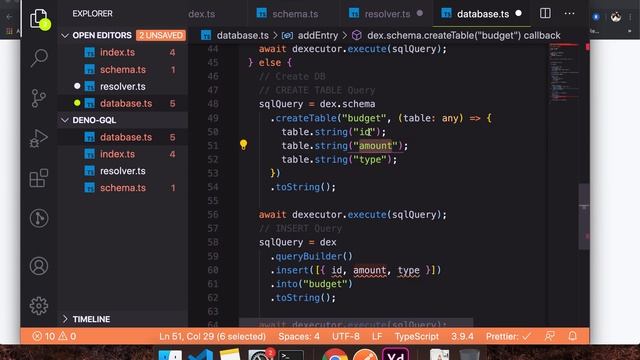Expand the TIMELINE section

click(64, 319)
